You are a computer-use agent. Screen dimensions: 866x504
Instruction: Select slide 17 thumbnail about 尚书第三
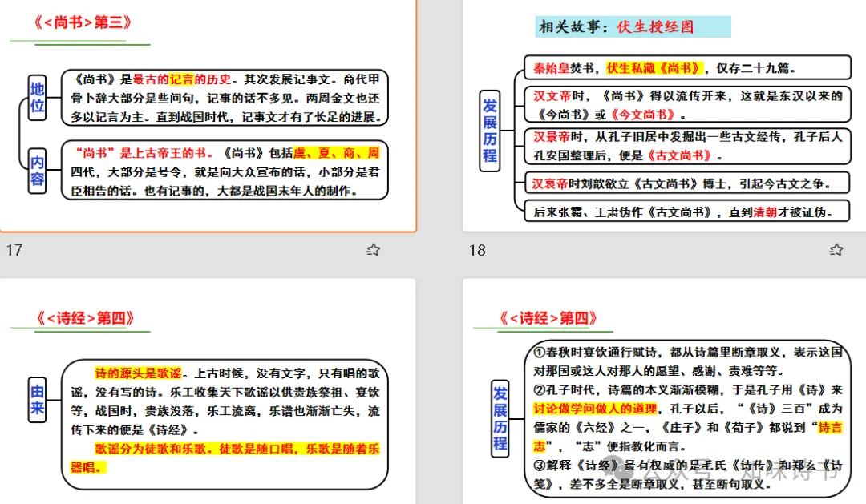tap(208, 115)
